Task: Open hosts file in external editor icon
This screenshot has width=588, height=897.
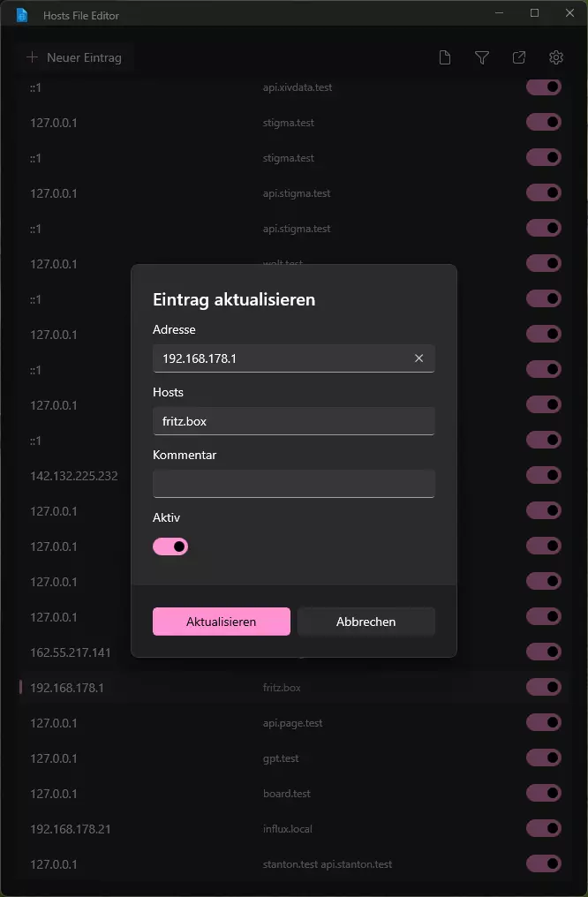Action: (x=519, y=57)
